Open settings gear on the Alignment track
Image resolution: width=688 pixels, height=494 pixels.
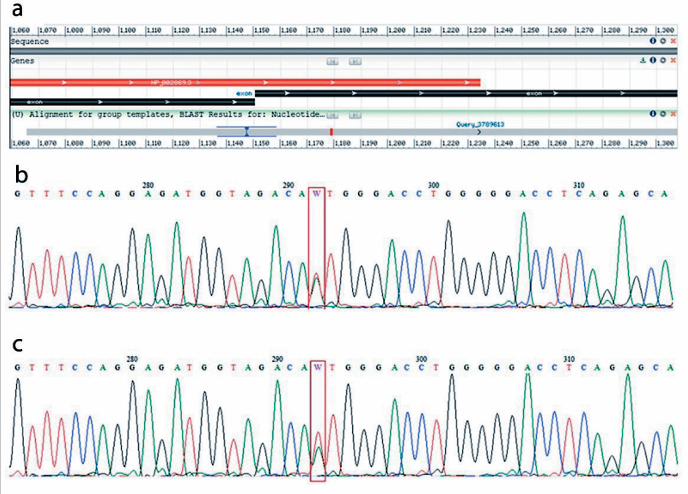[662, 114]
